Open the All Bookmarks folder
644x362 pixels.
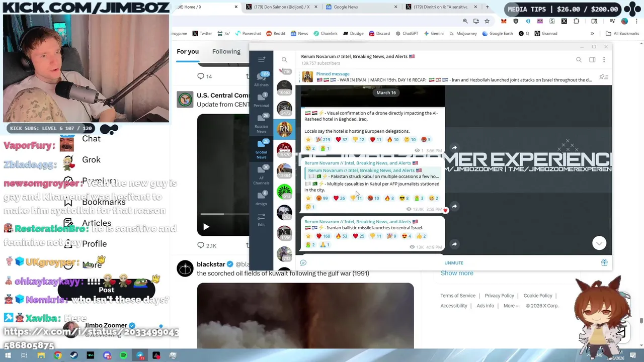point(622,34)
